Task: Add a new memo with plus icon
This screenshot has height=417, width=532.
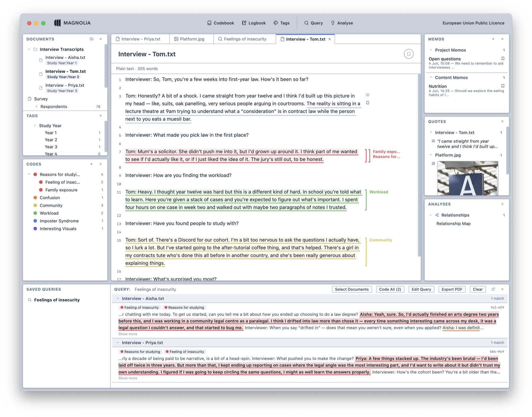Action: pyautogui.click(x=493, y=39)
